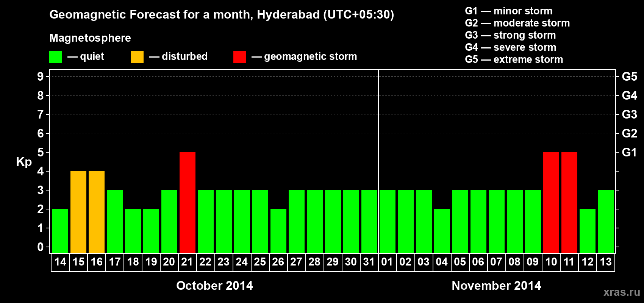Click the November 2014 month label

tap(496, 286)
